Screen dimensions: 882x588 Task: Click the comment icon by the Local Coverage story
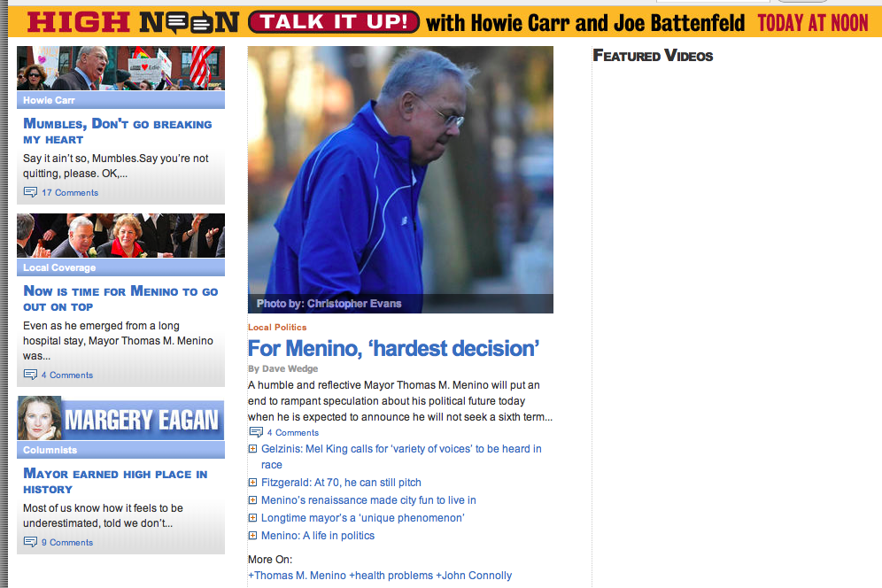point(30,375)
